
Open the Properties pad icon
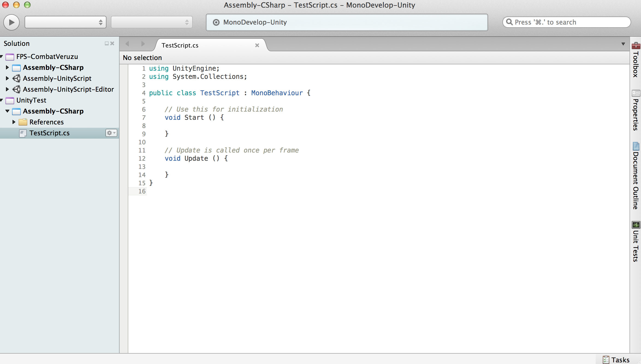pyautogui.click(x=636, y=93)
